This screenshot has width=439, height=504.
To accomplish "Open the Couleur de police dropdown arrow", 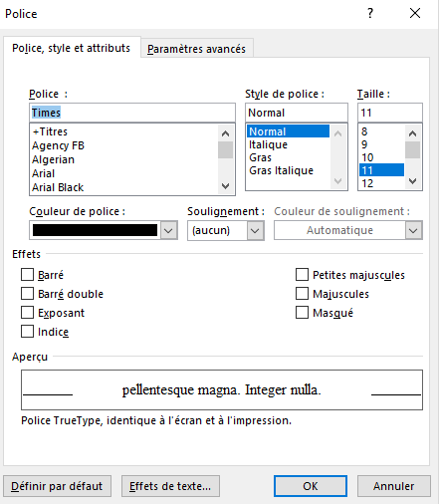I will pos(168,230).
